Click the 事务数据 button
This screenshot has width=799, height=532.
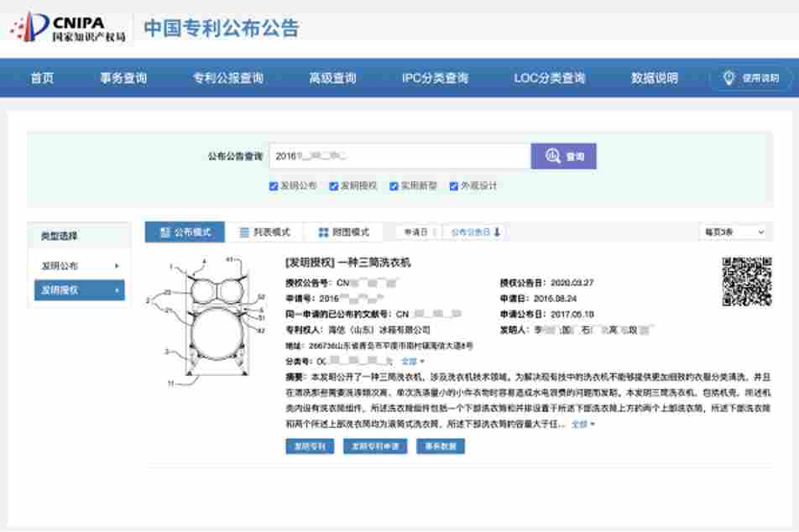click(x=440, y=446)
